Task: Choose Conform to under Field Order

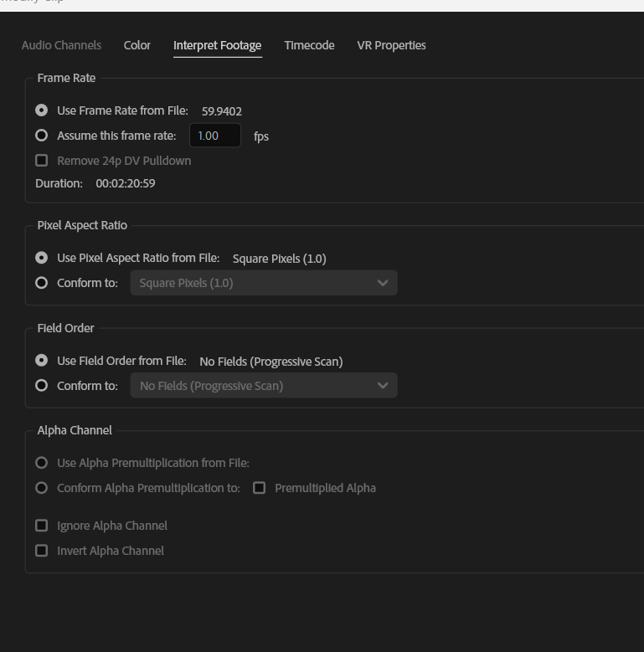Action: tap(42, 386)
